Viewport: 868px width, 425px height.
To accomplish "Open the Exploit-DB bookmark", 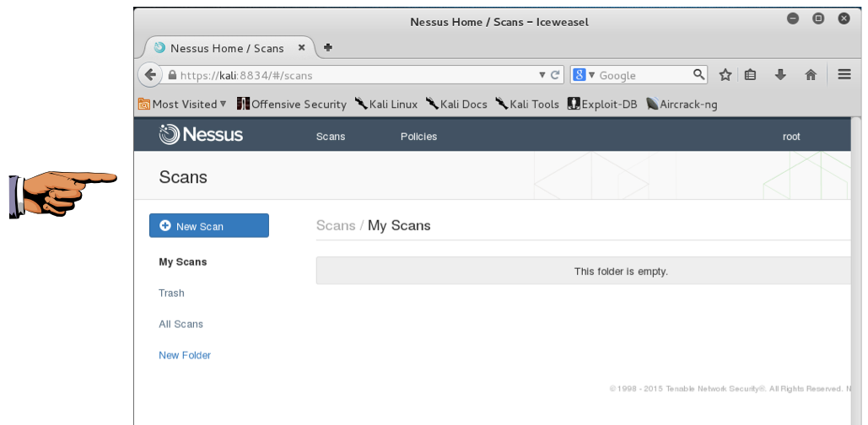I will (x=603, y=104).
